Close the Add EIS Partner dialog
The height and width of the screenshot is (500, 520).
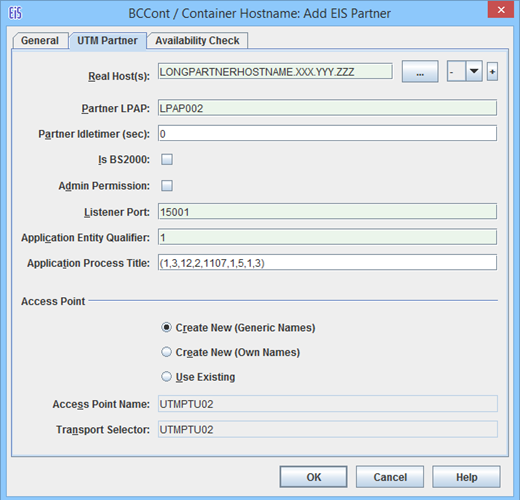501,10
